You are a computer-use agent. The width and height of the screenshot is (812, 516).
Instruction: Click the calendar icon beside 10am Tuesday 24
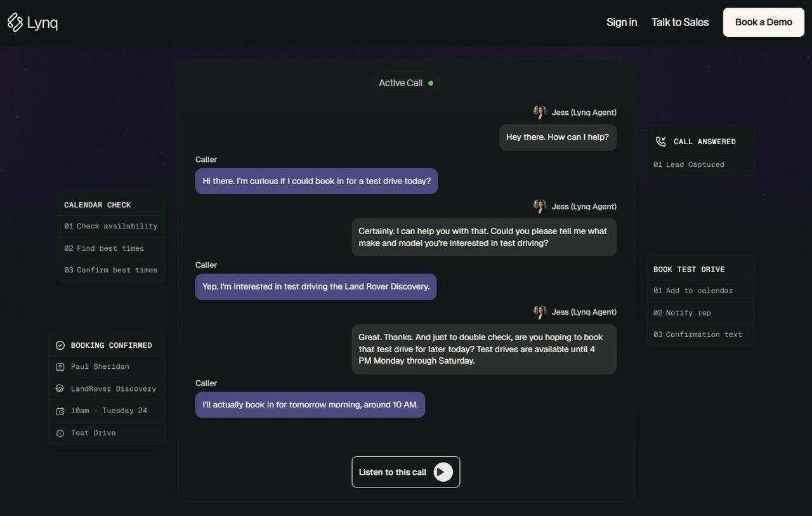60,411
